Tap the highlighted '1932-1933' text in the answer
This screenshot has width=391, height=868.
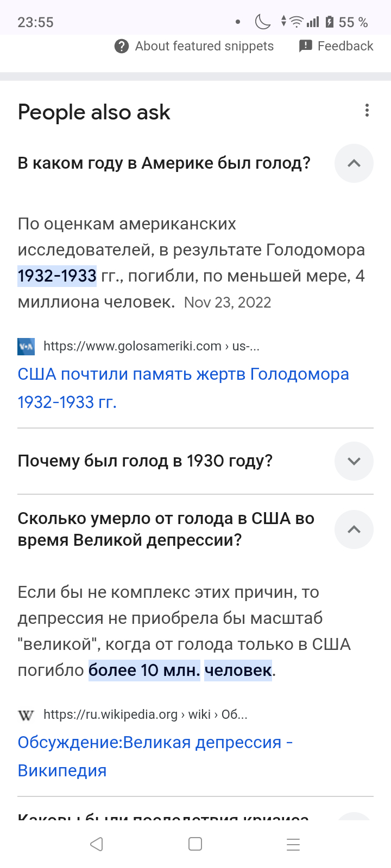coord(57,276)
